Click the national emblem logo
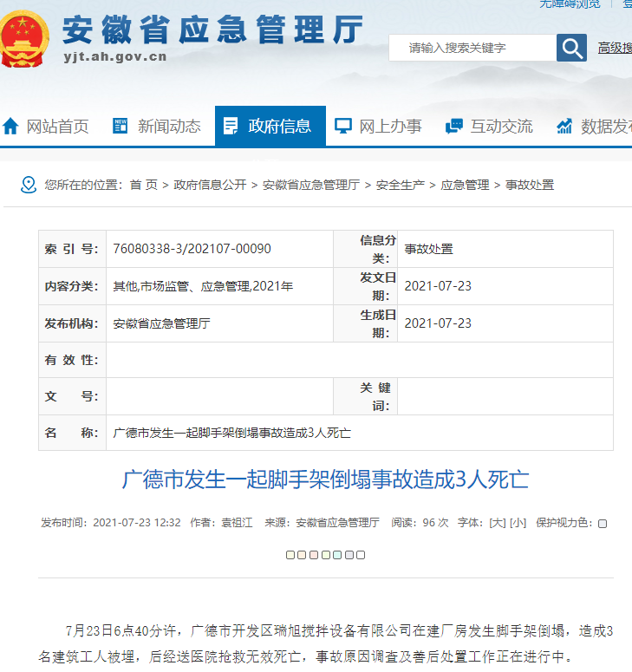The height and width of the screenshot is (672, 632). tap(24, 39)
